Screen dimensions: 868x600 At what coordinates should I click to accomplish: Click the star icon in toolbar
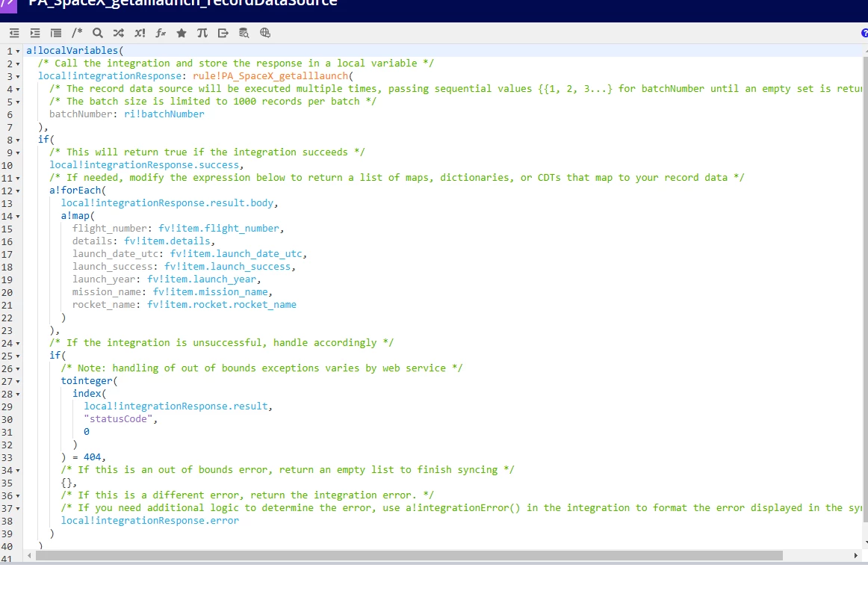[x=181, y=33]
